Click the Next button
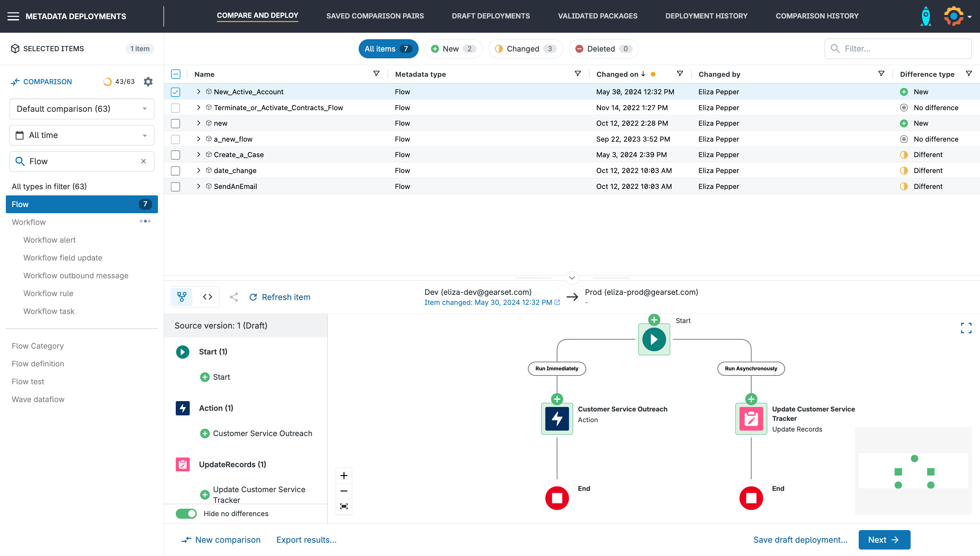Image resolution: width=980 pixels, height=556 pixels. click(x=884, y=539)
